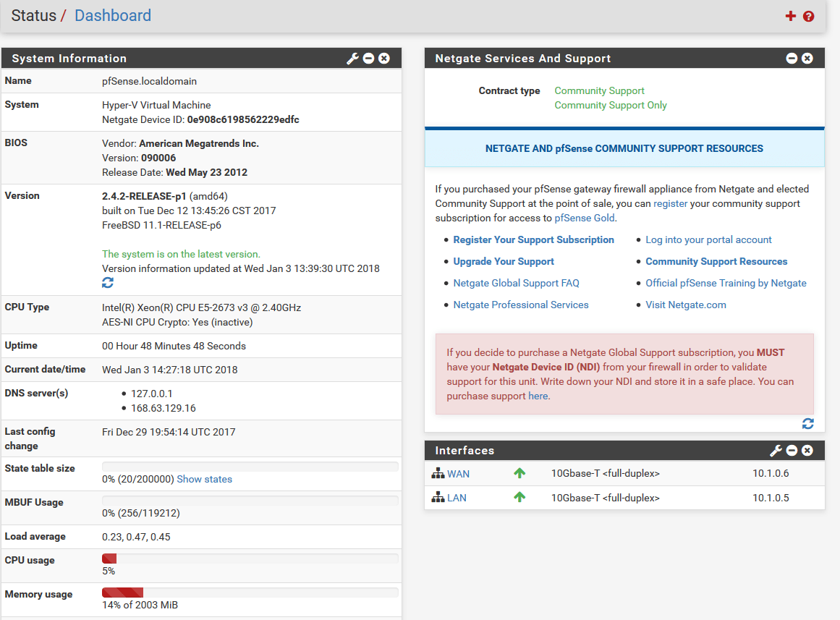The width and height of the screenshot is (840, 620).
Task: Collapse Netgate Services And Support panel
Action: 792,59
